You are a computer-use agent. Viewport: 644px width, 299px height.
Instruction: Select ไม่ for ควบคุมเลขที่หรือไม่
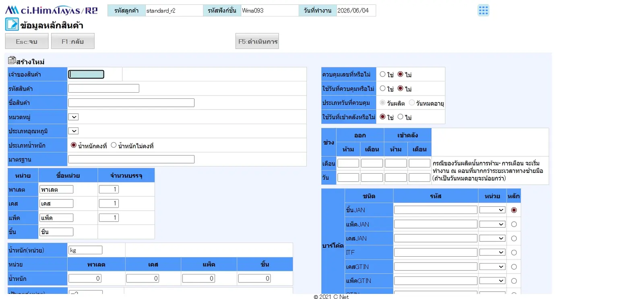[400, 74]
